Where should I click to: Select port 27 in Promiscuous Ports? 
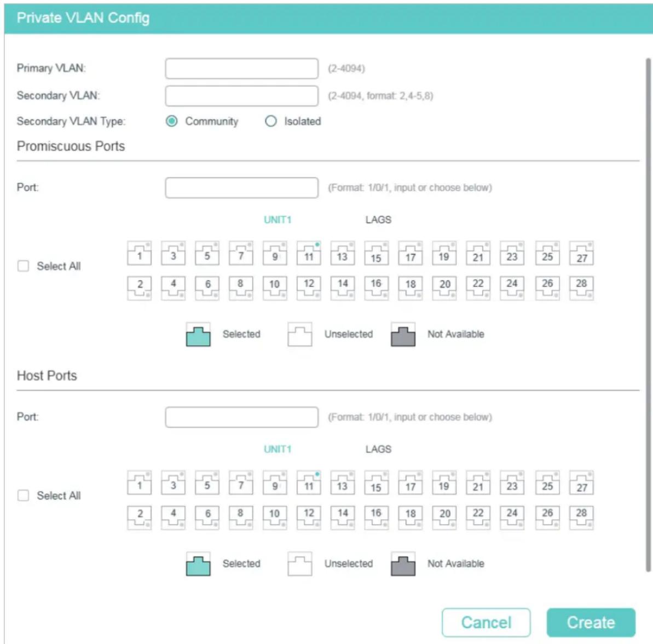(x=581, y=253)
